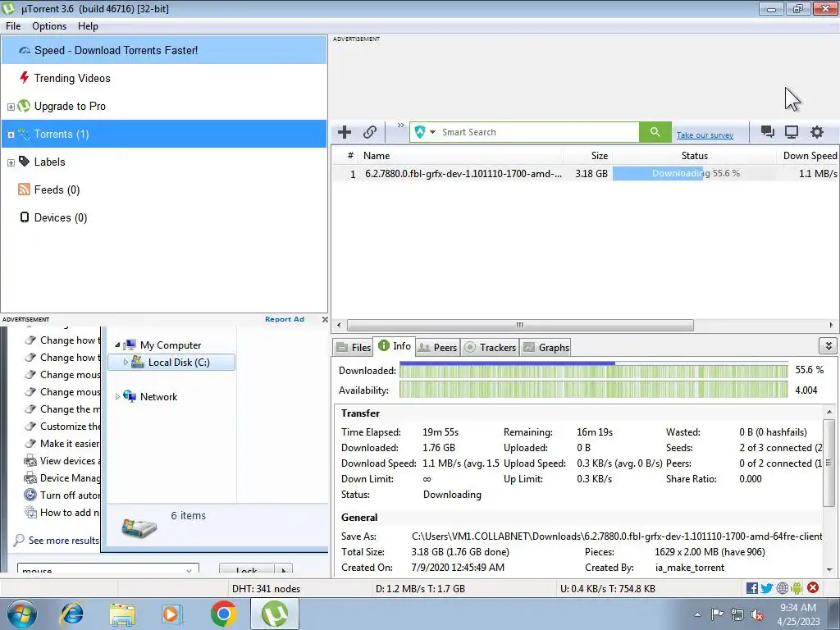Open Preferences gear icon

(x=816, y=132)
